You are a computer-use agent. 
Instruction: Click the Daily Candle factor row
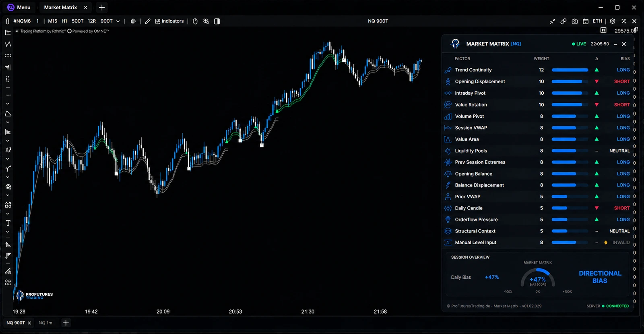tap(537, 208)
